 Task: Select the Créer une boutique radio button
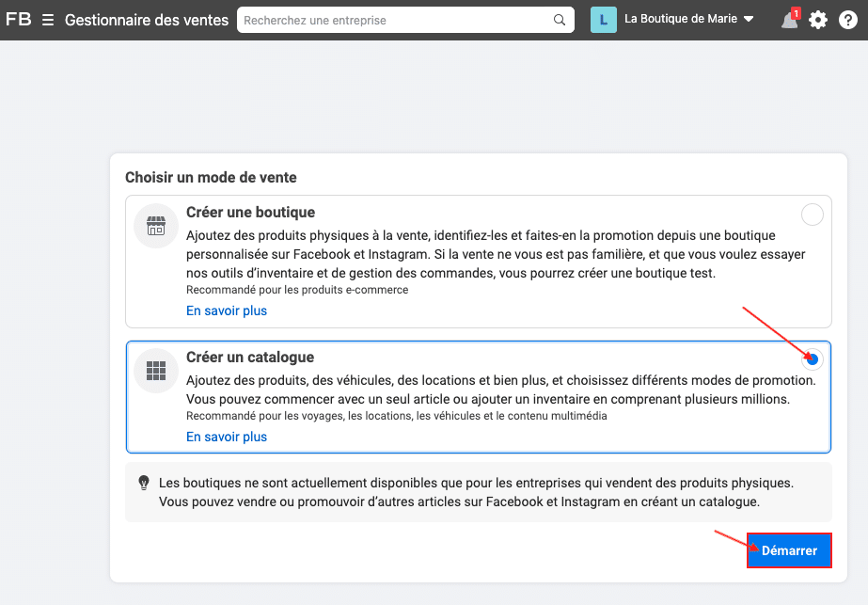(x=812, y=214)
